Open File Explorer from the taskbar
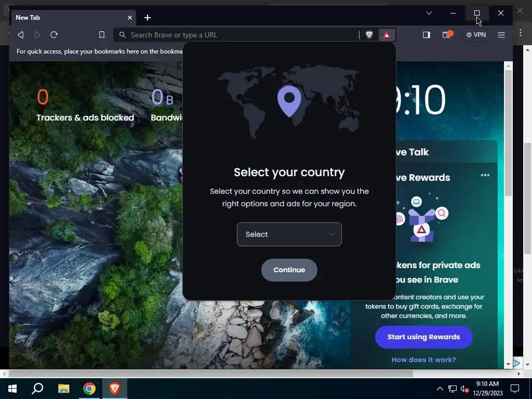The width and height of the screenshot is (532, 399). [x=63, y=389]
